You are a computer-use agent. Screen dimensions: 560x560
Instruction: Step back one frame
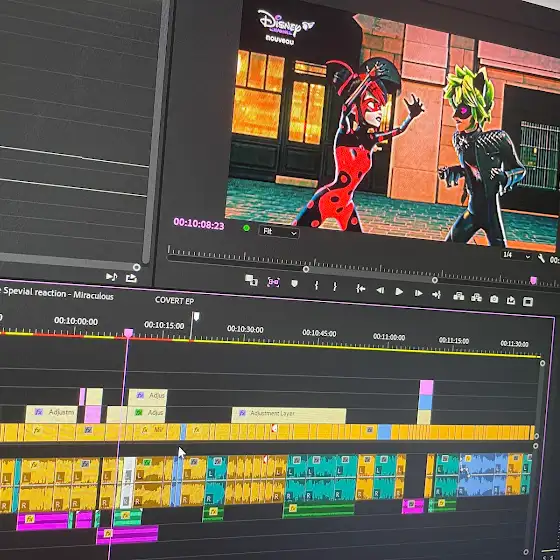click(380, 290)
